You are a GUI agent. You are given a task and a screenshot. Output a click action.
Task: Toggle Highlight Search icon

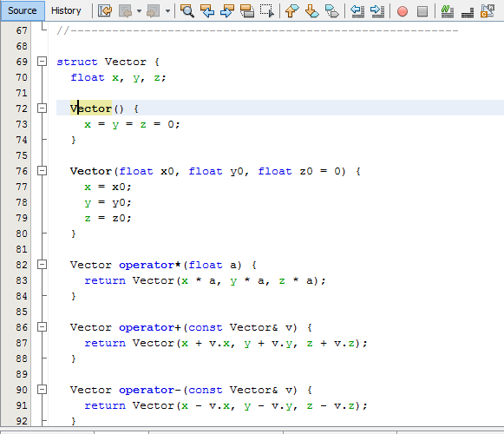(247, 11)
